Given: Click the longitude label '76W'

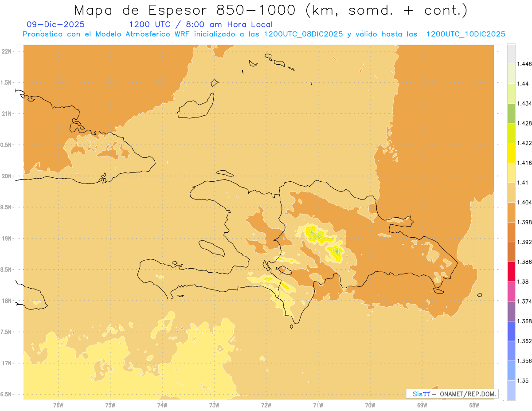Looking at the screenshot, I should click(x=58, y=405).
